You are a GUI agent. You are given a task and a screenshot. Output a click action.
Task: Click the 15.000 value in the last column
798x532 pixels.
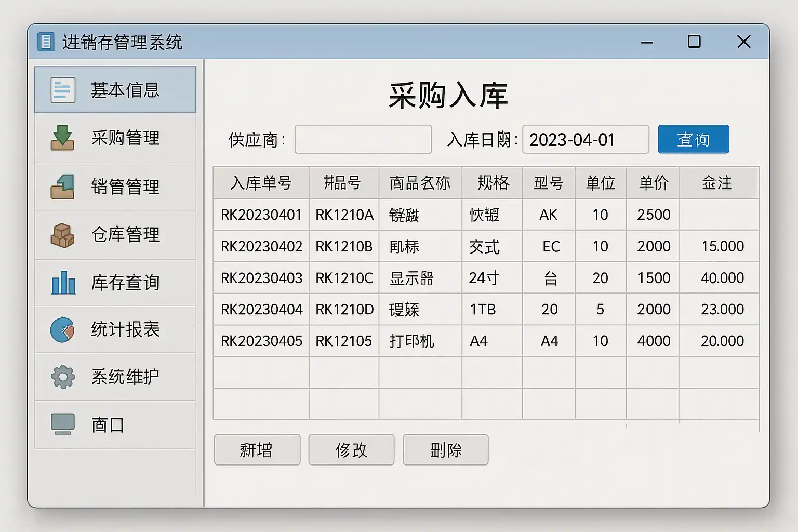pyautogui.click(x=723, y=246)
